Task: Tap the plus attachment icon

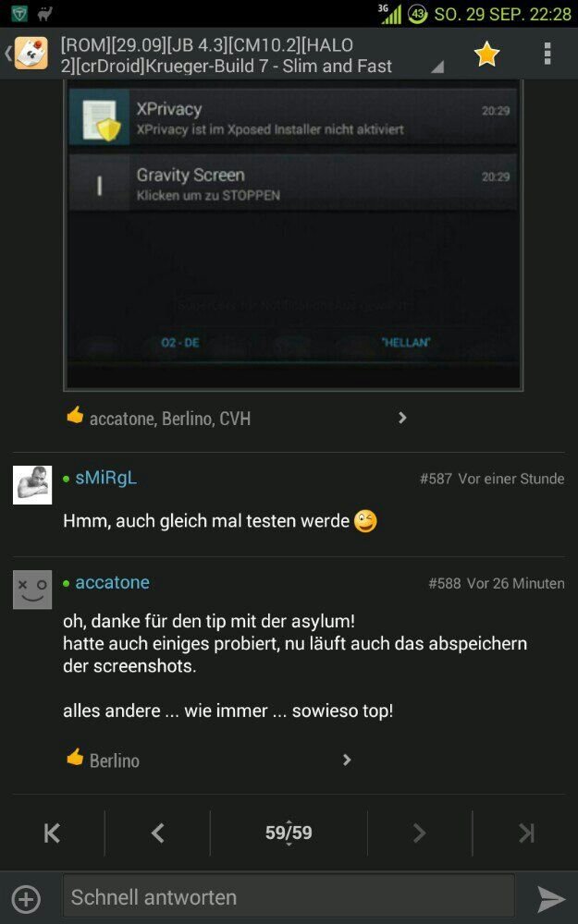Action: click(x=27, y=899)
